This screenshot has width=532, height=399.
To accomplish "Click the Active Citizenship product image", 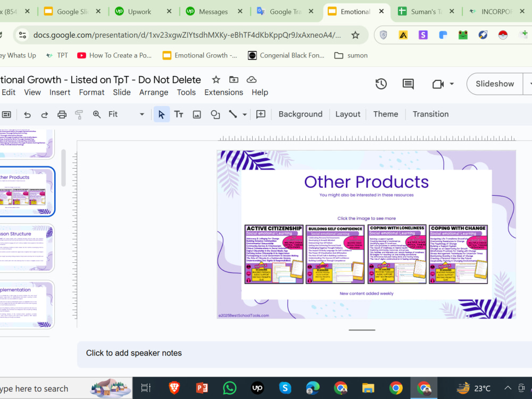I will (274, 254).
